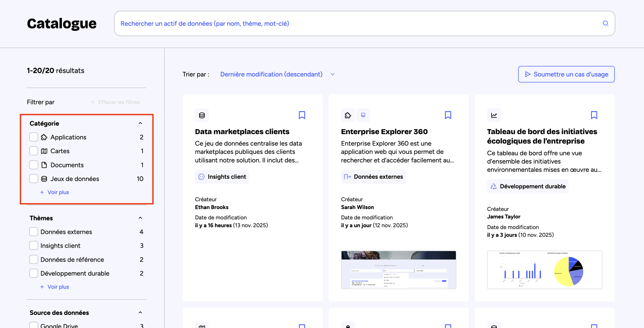This screenshot has width=644, height=328.
Task: Click the presentation icon on Enterprise Explorer card
Action: (x=363, y=115)
